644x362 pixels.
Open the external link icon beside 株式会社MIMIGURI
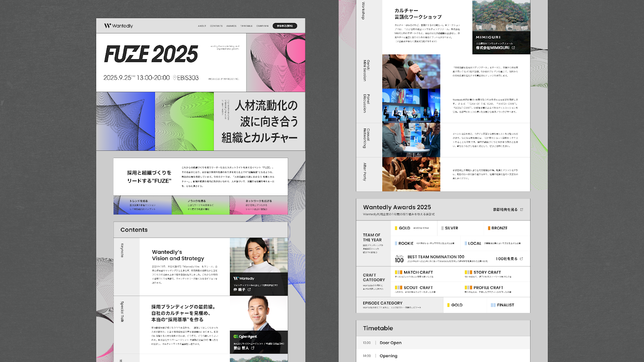tap(513, 48)
